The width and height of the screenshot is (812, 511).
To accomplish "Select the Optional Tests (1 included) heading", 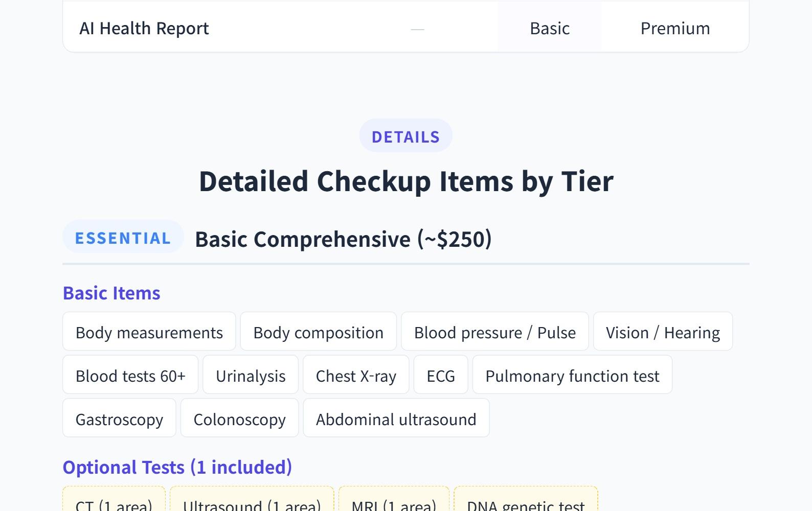I will [x=177, y=467].
